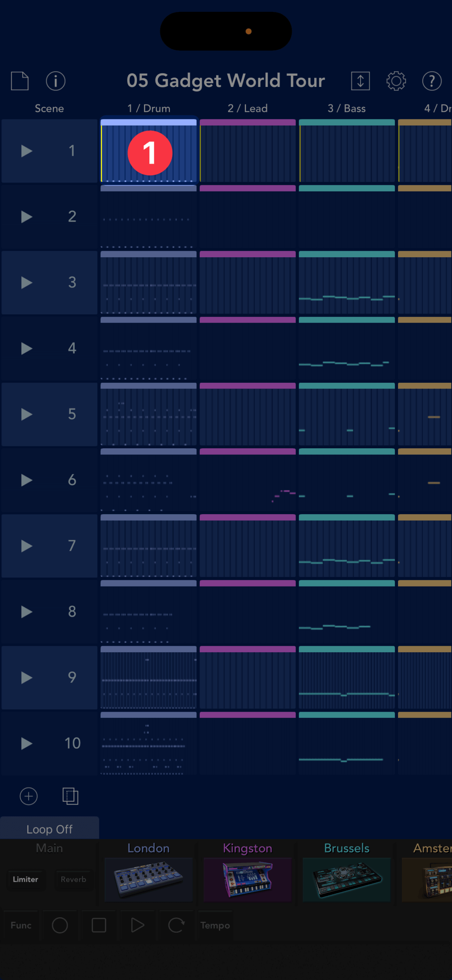Select the 2 / Lead track header
Viewport: 452px width, 980px height.
(x=248, y=108)
